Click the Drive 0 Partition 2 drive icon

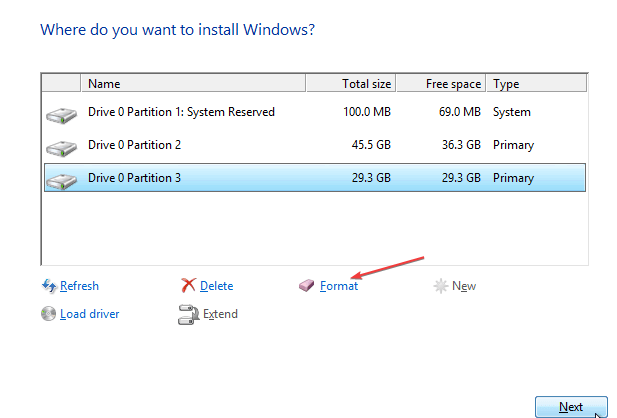click(x=61, y=147)
